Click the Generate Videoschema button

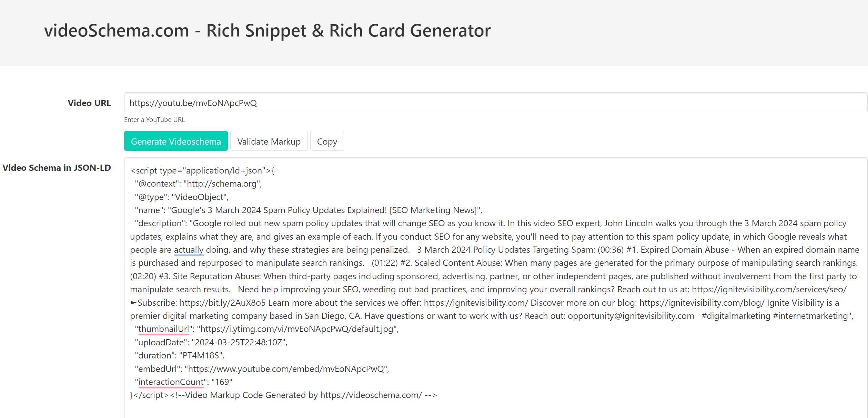pyautogui.click(x=175, y=141)
